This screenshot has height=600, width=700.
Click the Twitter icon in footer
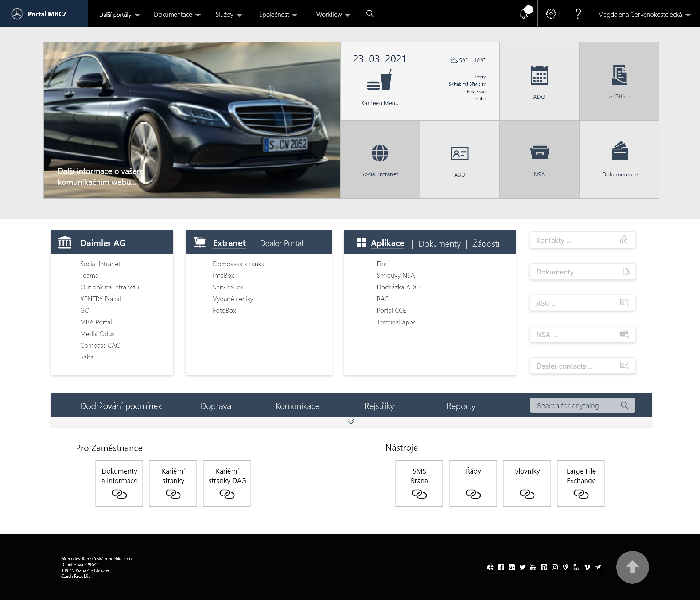pyautogui.click(x=523, y=567)
